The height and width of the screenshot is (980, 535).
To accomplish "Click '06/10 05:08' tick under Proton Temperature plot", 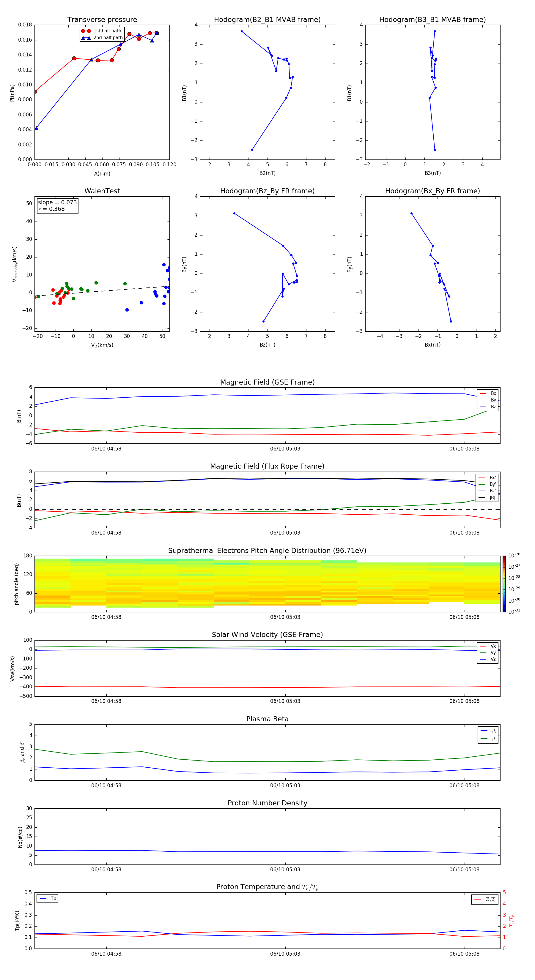I will coord(464,954).
